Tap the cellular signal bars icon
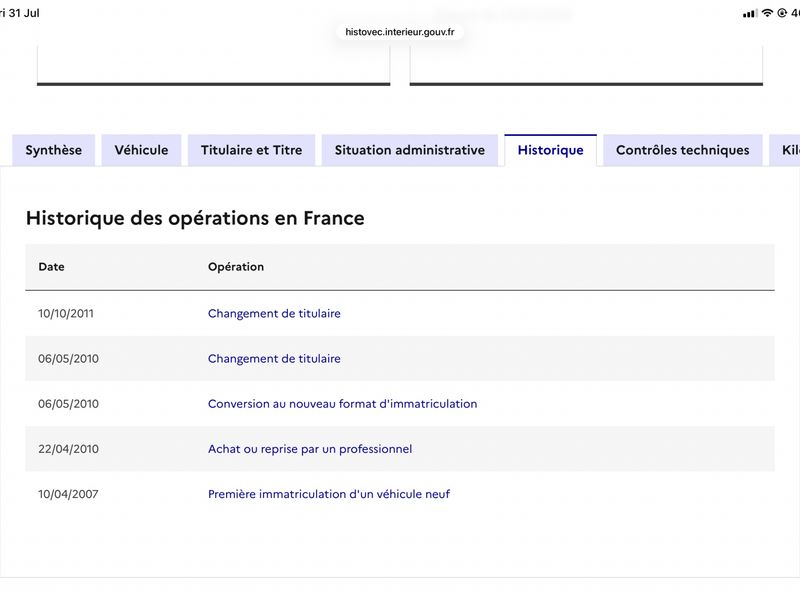 750,14
